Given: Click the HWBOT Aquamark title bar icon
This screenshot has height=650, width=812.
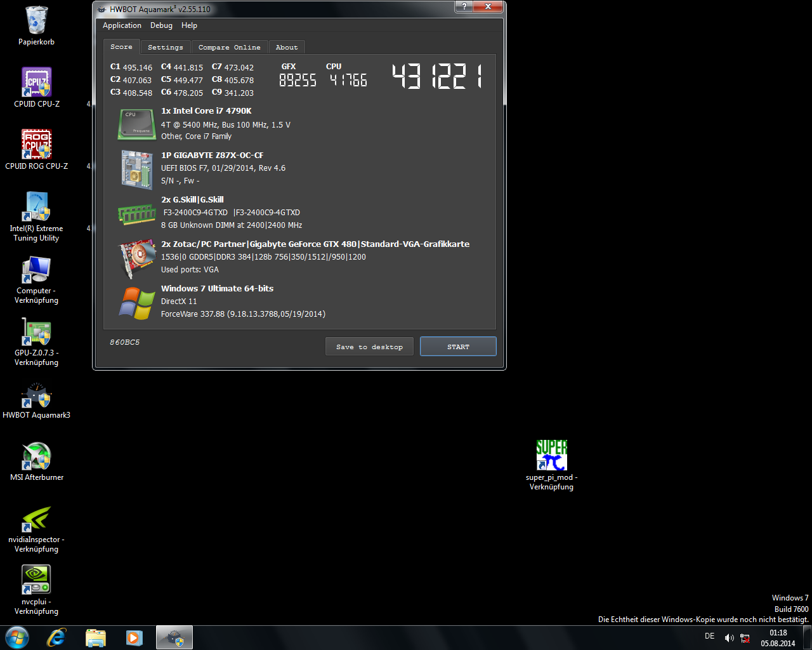Looking at the screenshot, I should (101, 9).
